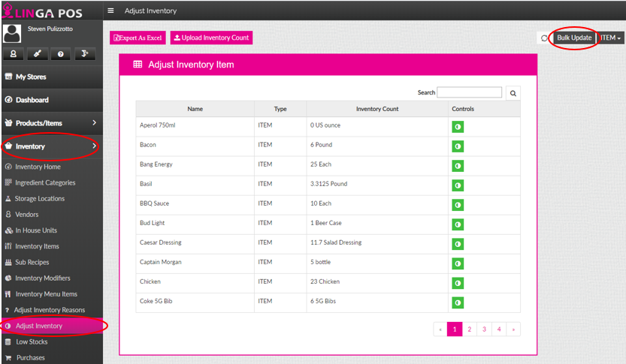Adjust inventory for Coke 5G Bib
The height and width of the screenshot is (364, 626).
click(458, 302)
